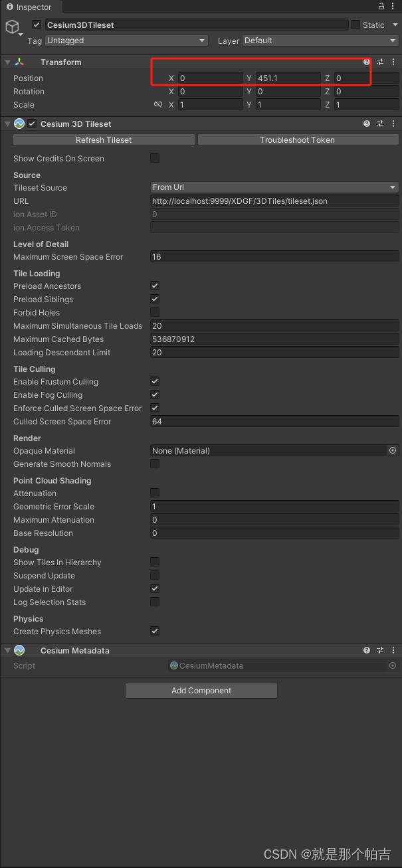Toggle the GameObject active checkbox
This screenshot has width=402, height=868.
[x=37, y=25]
